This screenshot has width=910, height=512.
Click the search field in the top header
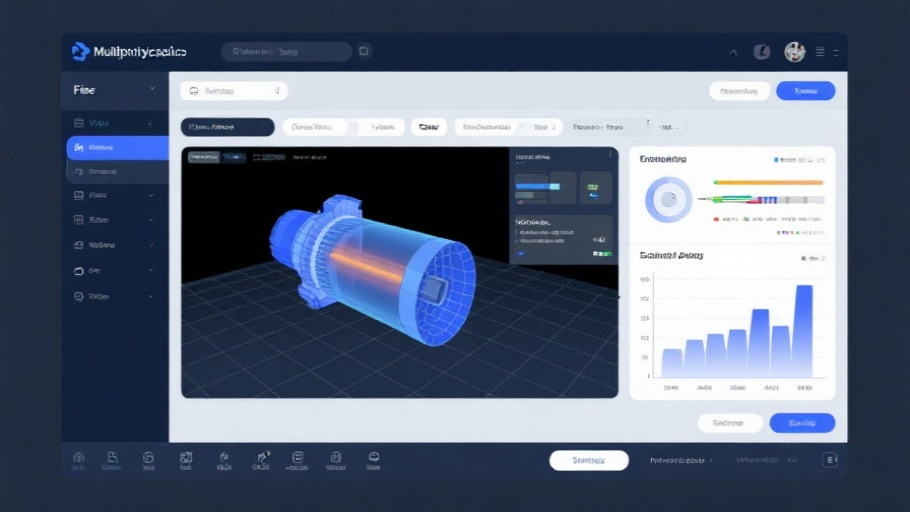click(x=285, y=51)
